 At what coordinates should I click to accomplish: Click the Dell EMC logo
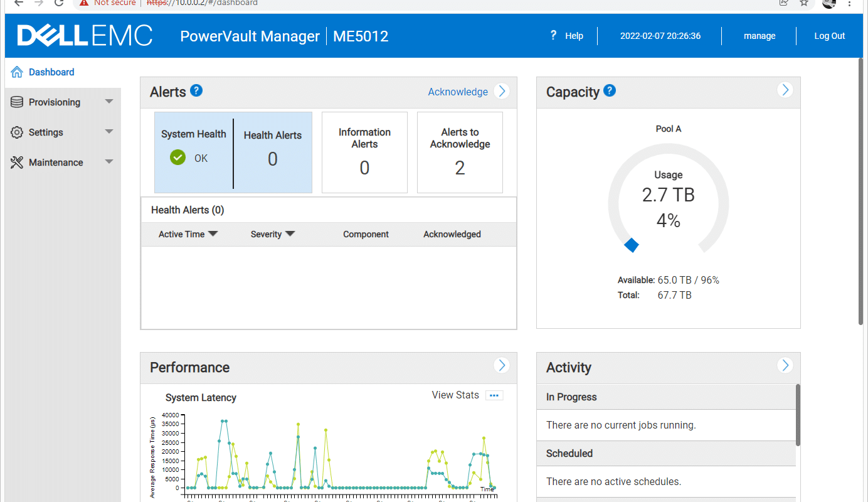pos(85,36)
